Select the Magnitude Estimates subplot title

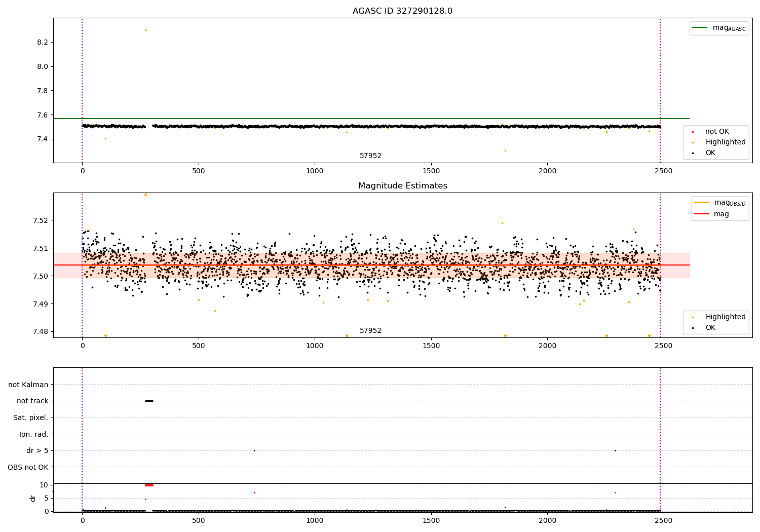point(402,186)
